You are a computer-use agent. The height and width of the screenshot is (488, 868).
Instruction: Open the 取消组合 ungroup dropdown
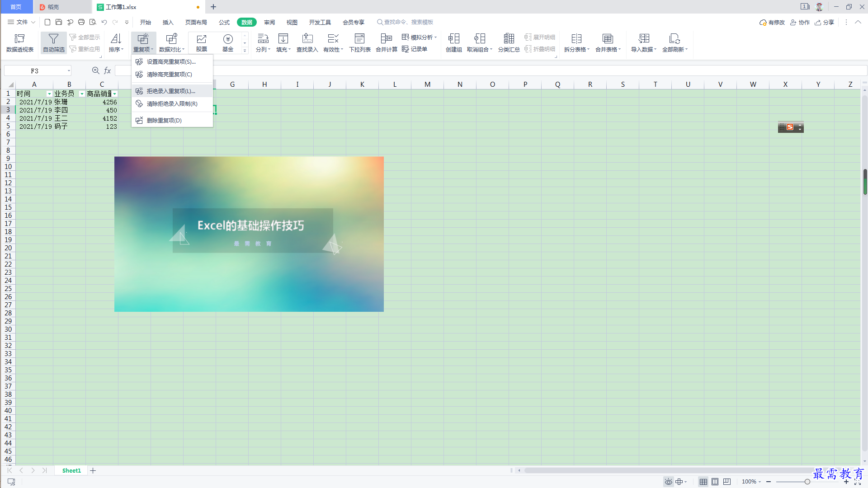pos(480,43)
